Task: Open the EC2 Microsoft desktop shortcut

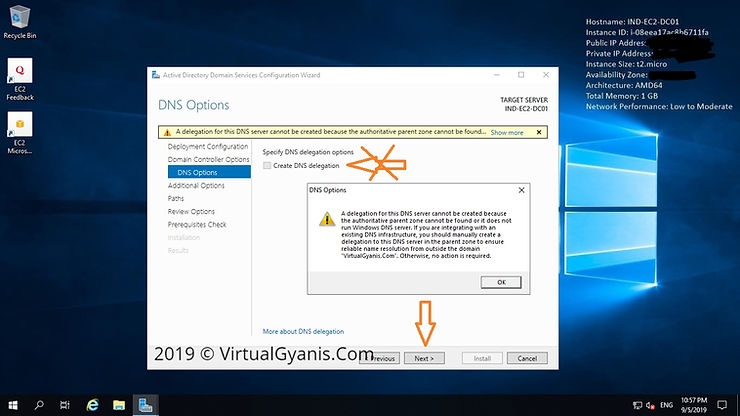Action: 20,126
